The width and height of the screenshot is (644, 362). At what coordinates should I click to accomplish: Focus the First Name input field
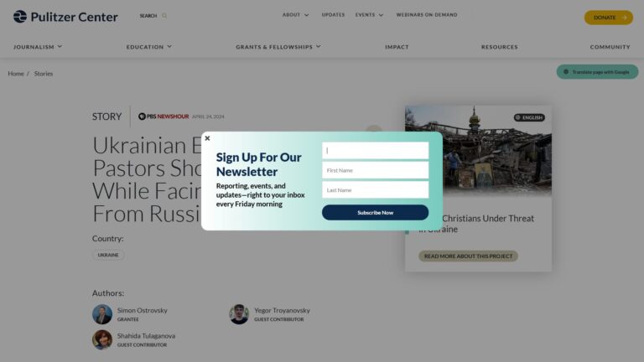tap(375, 170)
